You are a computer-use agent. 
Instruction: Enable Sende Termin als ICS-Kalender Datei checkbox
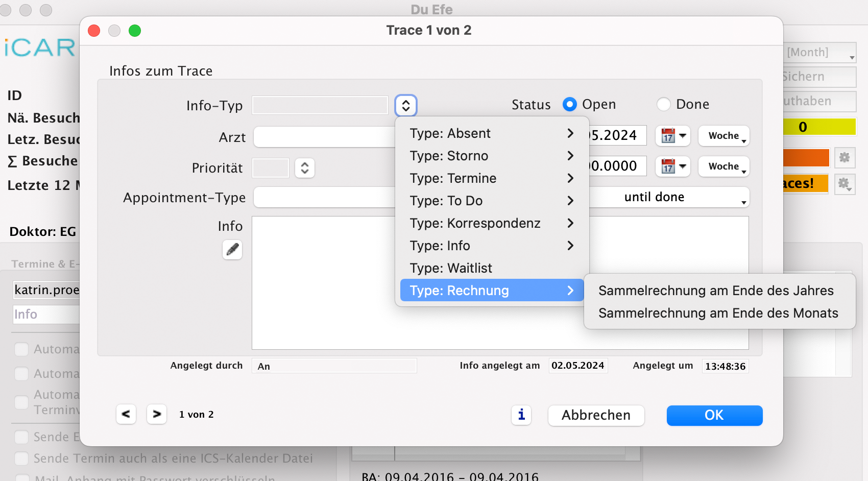pyautogui.click(x=21, y=458)
